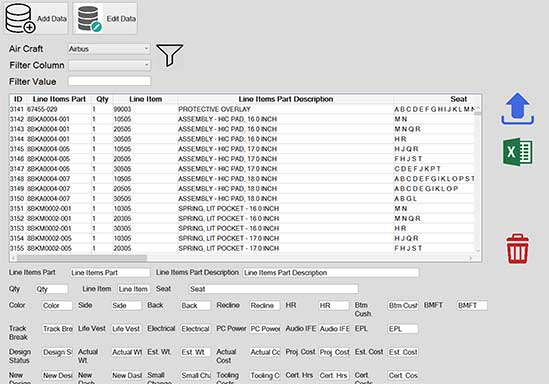Viewport: 549px width, 385px height.
Task: Click seat value A B G L
Action: 405,198
